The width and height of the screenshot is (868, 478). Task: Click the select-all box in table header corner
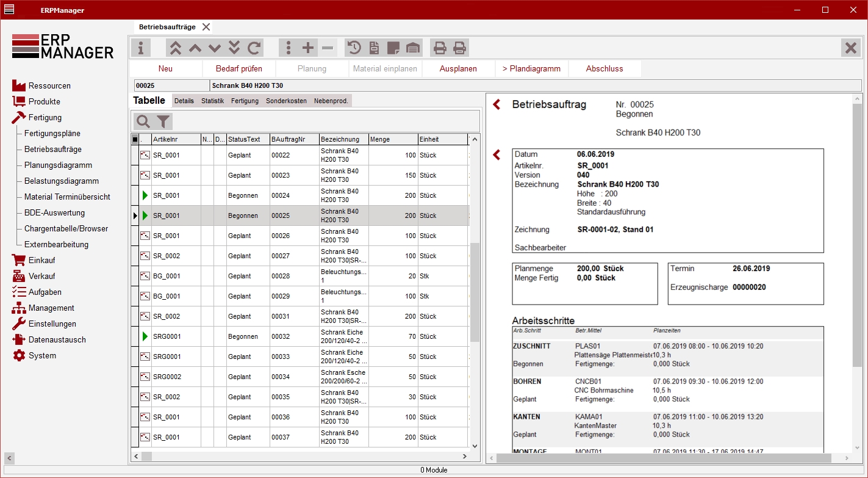(x=135, y=140)
